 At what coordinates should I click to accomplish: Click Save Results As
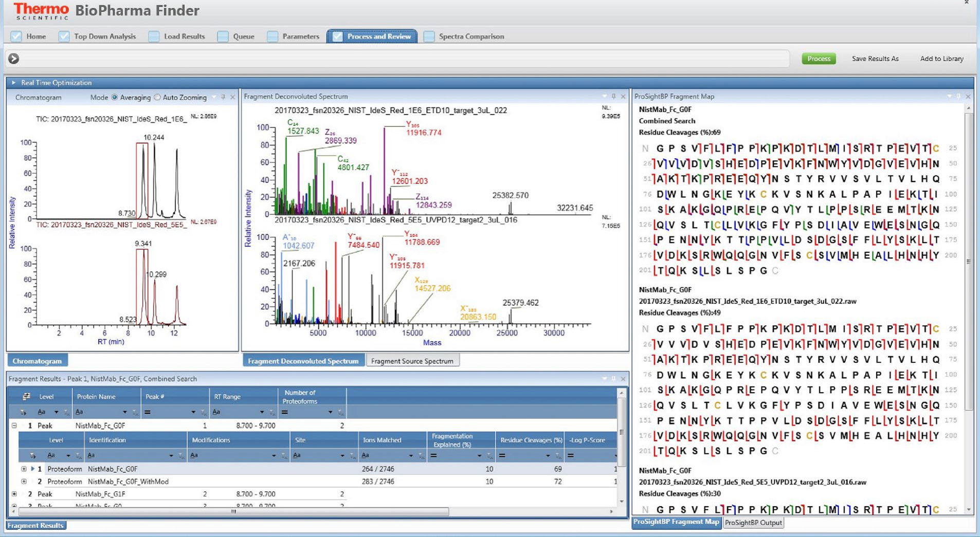875,59
